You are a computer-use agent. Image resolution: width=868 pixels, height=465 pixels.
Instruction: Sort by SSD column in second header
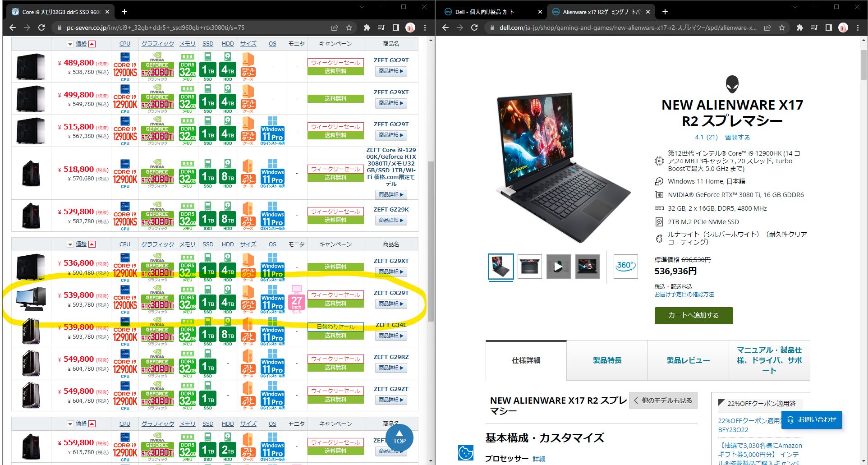(x=208, y=244)
